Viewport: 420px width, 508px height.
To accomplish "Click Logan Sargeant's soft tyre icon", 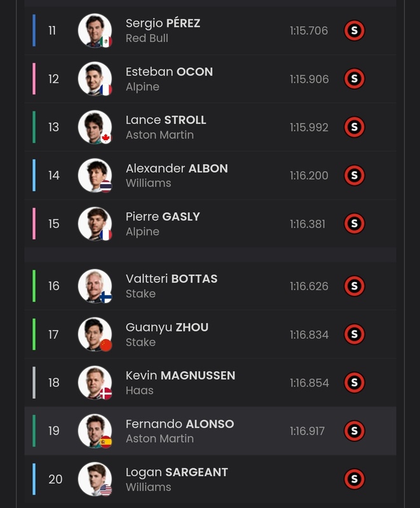I will point(354,479).
